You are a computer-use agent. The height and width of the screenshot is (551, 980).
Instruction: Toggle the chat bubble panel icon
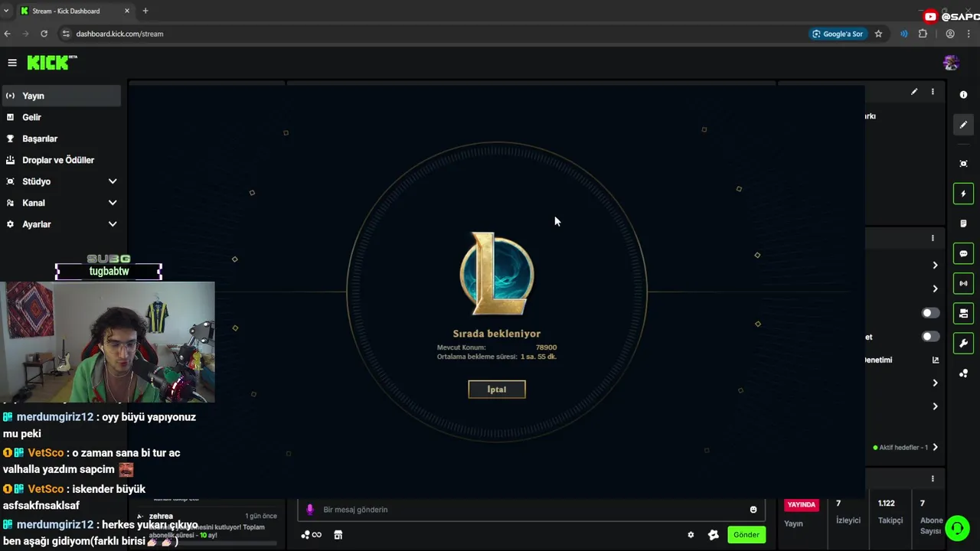click(963, 253)
